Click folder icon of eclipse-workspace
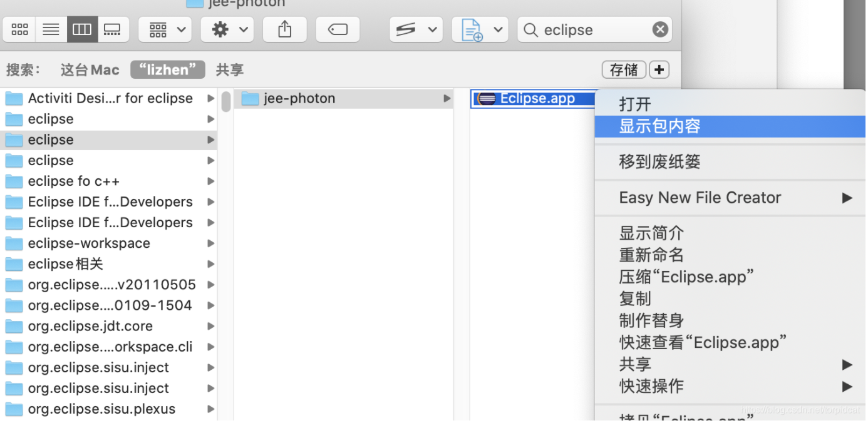This screenshot has width=868, height=423. (14, 243)
